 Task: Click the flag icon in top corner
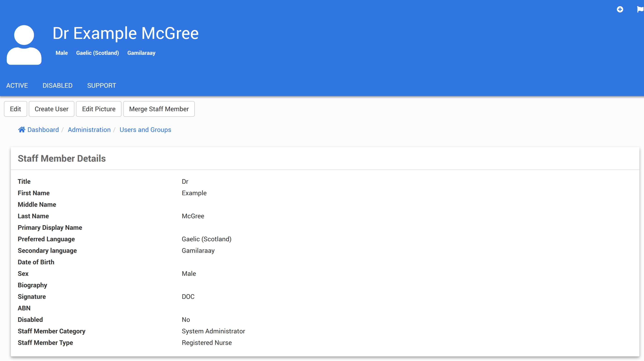click(640, 9)
